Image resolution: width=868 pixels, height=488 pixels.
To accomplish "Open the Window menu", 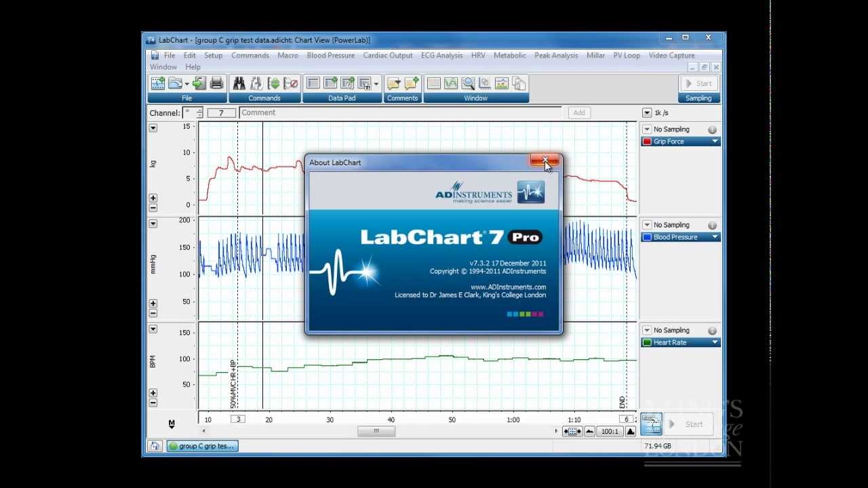I will 163,67.
